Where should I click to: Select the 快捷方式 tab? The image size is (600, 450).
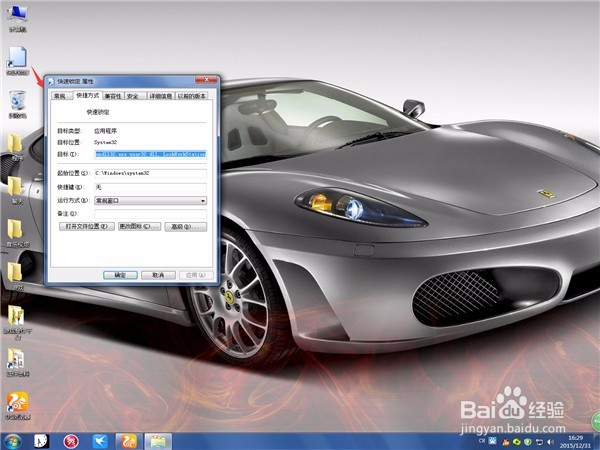pos(88,95)
